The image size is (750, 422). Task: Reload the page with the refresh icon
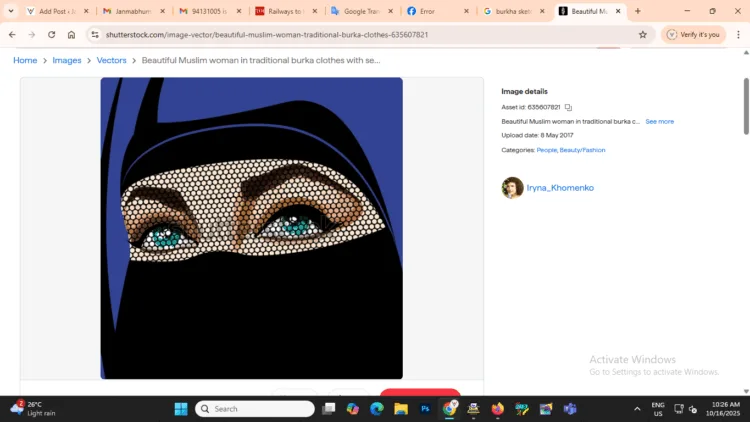pyautogui.click(x=51, y=34)
